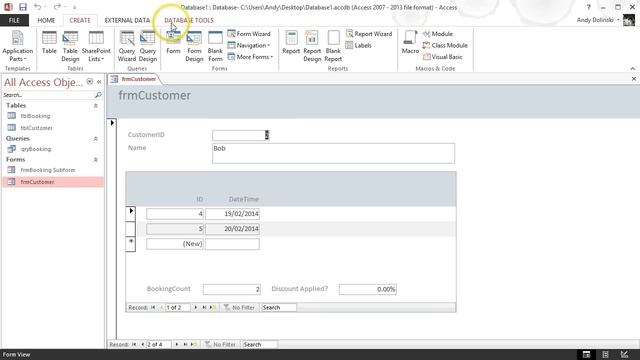Click the BookingCount field

click(231, 289)
